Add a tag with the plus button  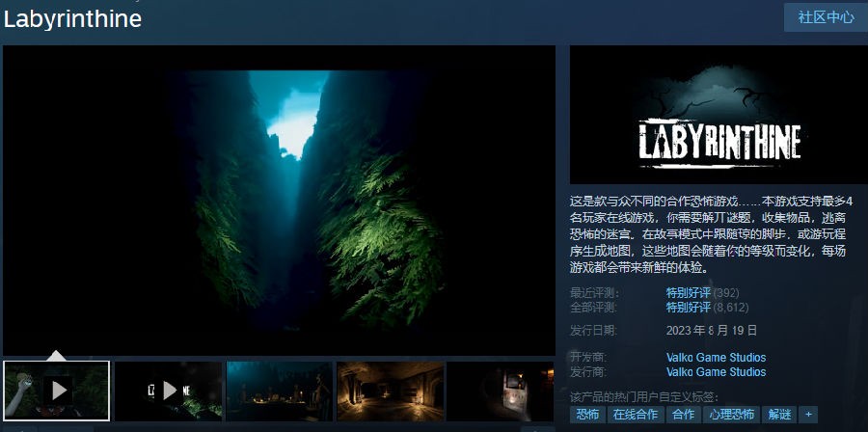click(x=808, y=415)
